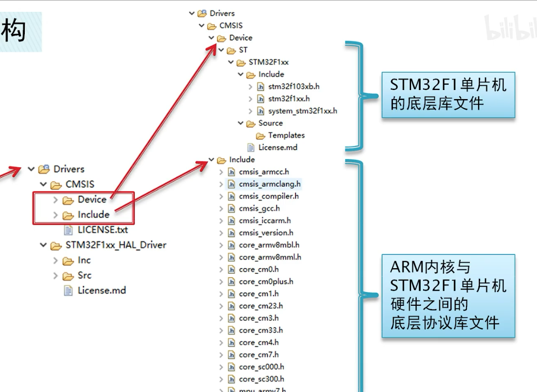Select the CMSIS folder label in left tree
Screen dimensions: 537x392
80,184
